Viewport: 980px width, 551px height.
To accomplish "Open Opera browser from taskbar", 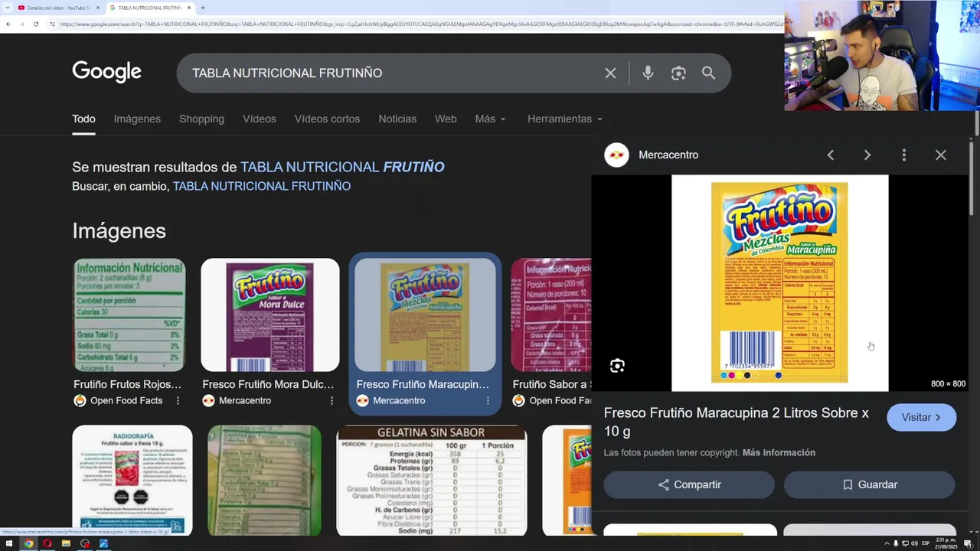I will pos(47,543).
